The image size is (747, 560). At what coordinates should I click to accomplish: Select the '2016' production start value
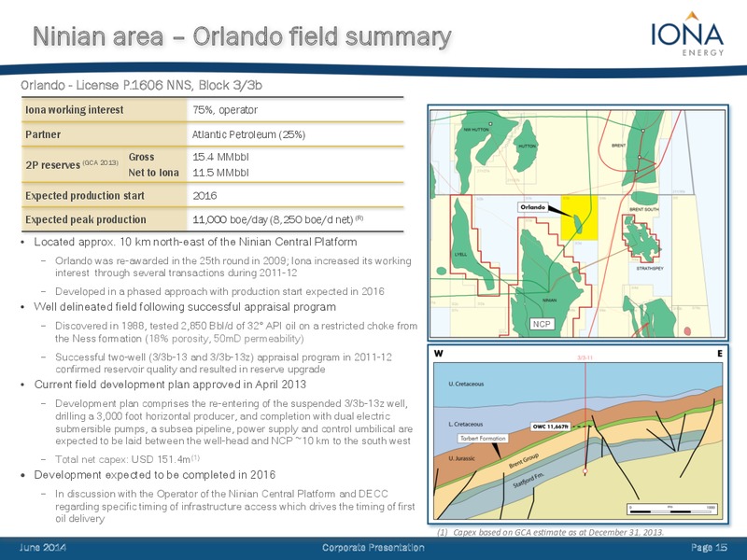[x=204, y=196]
